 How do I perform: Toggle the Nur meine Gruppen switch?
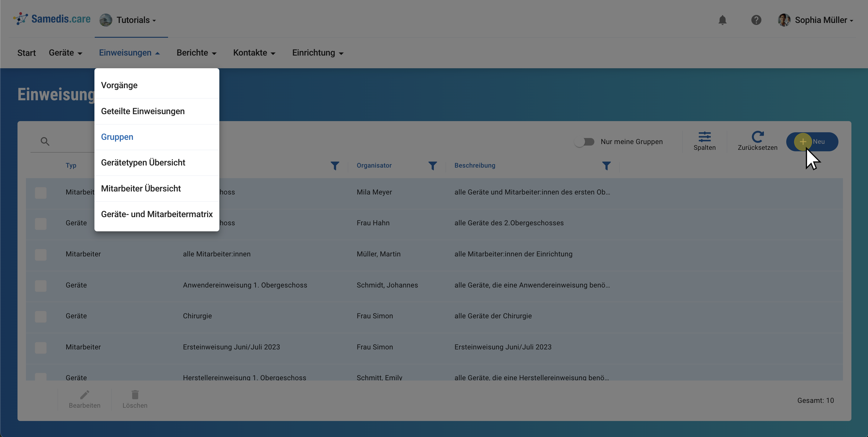[584, 142]
